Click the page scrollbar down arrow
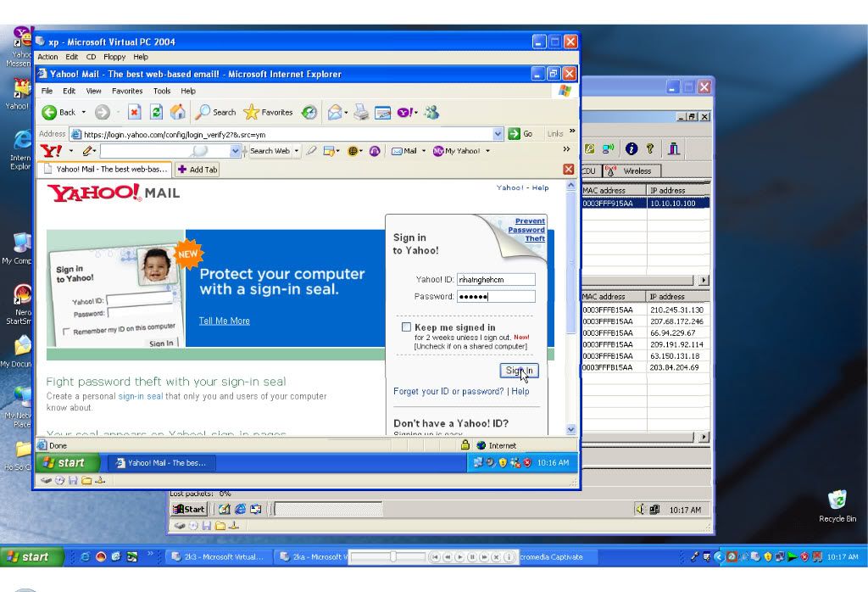 (x=571, y=429)
